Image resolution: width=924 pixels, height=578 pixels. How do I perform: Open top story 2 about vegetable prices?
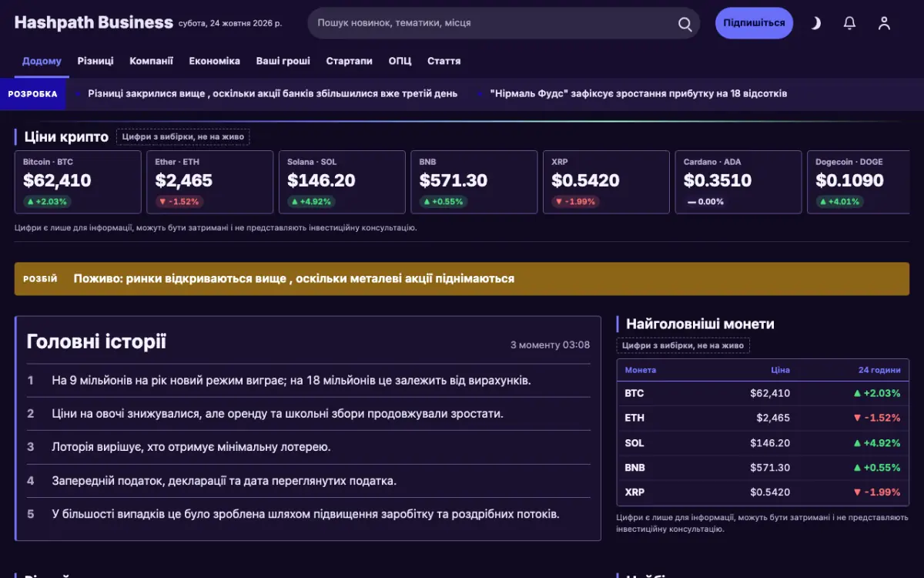pos(308,413)
